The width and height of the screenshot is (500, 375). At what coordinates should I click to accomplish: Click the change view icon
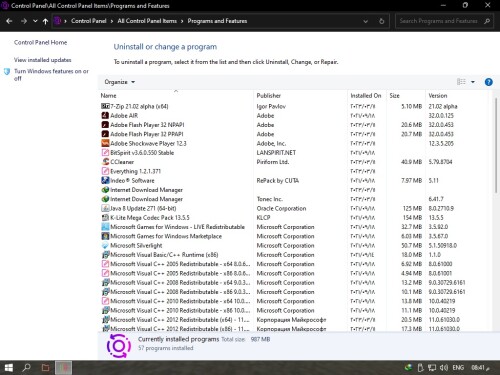(x=461, y=82)
